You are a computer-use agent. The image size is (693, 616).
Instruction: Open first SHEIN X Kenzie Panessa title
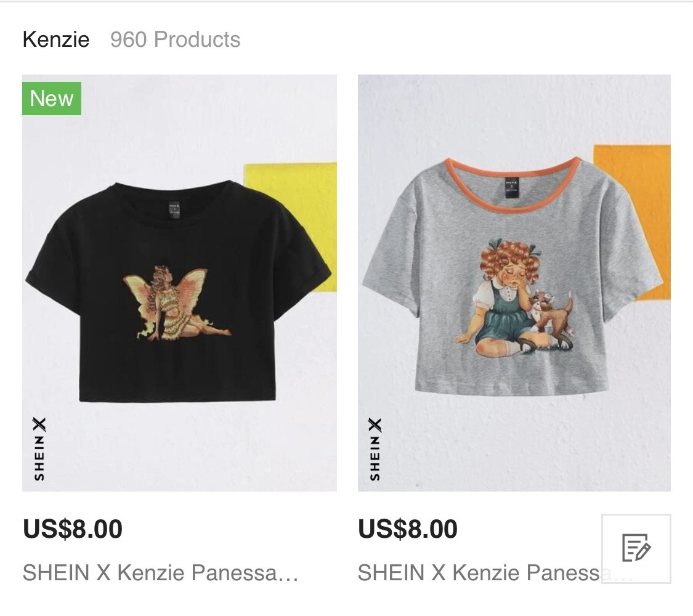160,573
